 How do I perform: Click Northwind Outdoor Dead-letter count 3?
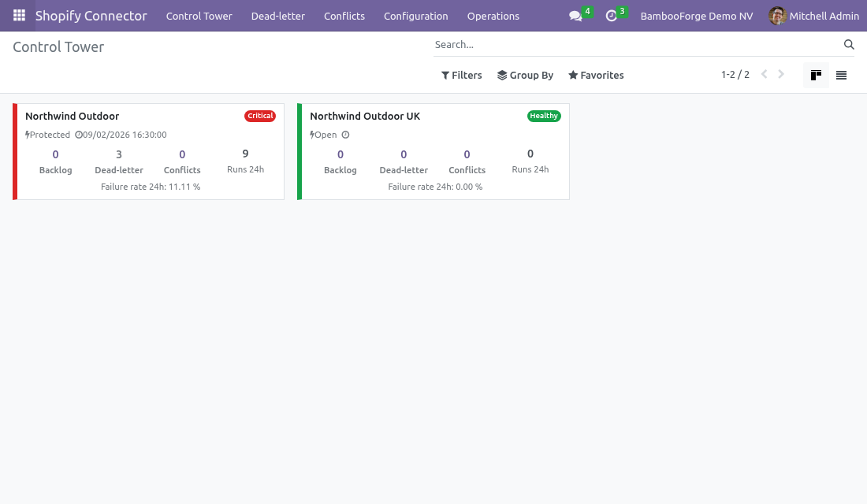click(119, 154)
